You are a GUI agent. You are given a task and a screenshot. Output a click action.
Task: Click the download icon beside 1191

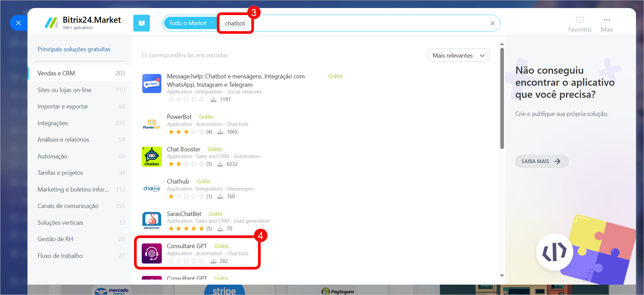(x=213, y=99)
